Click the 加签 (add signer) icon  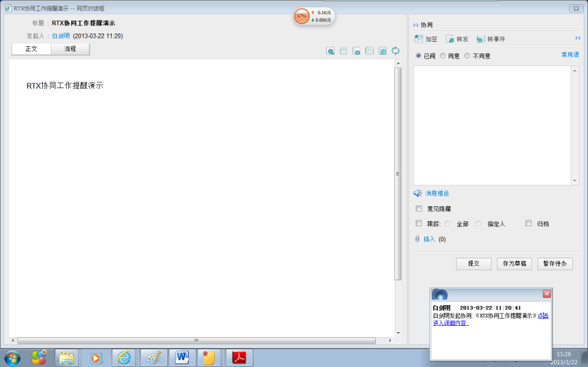[x=419, y=39]
